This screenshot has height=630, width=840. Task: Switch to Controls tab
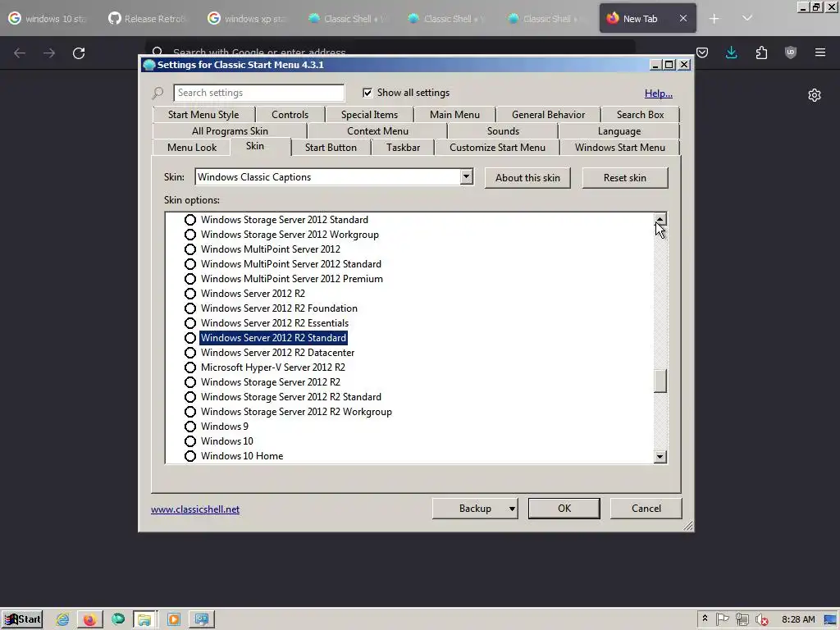(290, 115)
